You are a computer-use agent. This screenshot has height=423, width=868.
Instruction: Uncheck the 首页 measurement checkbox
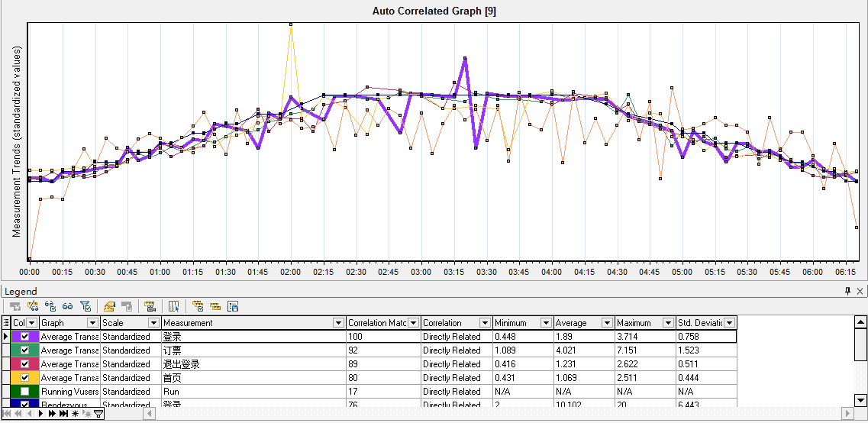(x=24, y=378)
